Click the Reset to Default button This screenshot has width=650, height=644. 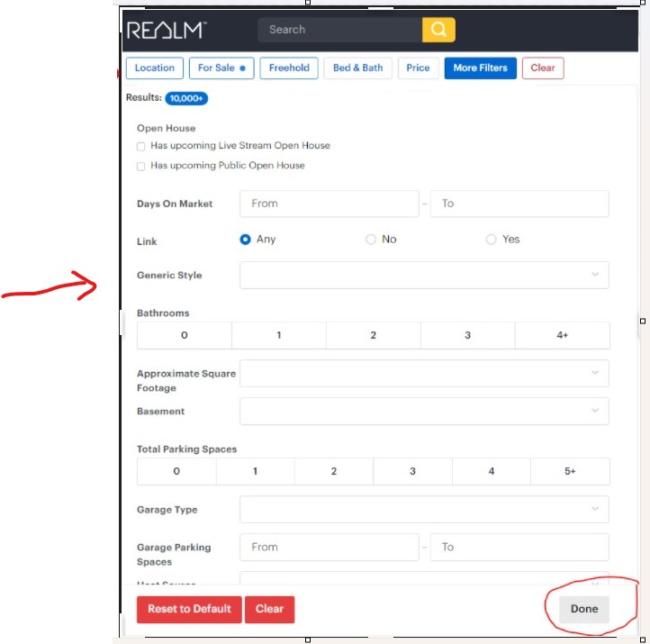[189, 609]
